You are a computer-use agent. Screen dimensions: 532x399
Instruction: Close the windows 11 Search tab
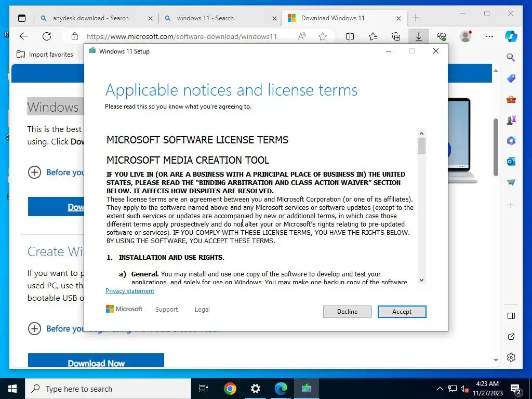tap(274, 18)
